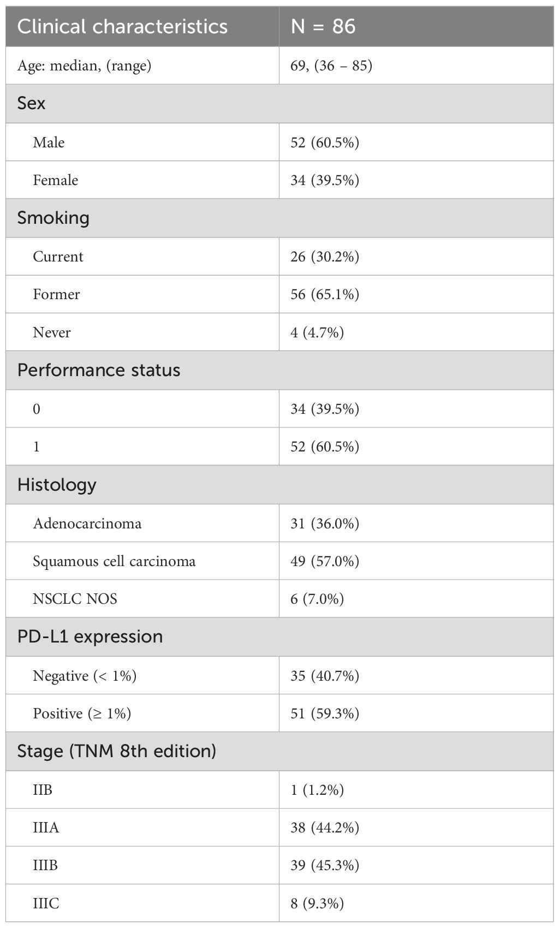The width and height of the screenshot is (560, 928).
Task: Click the Adenocarcinoma row label
Action: click(x=87, y=523)
